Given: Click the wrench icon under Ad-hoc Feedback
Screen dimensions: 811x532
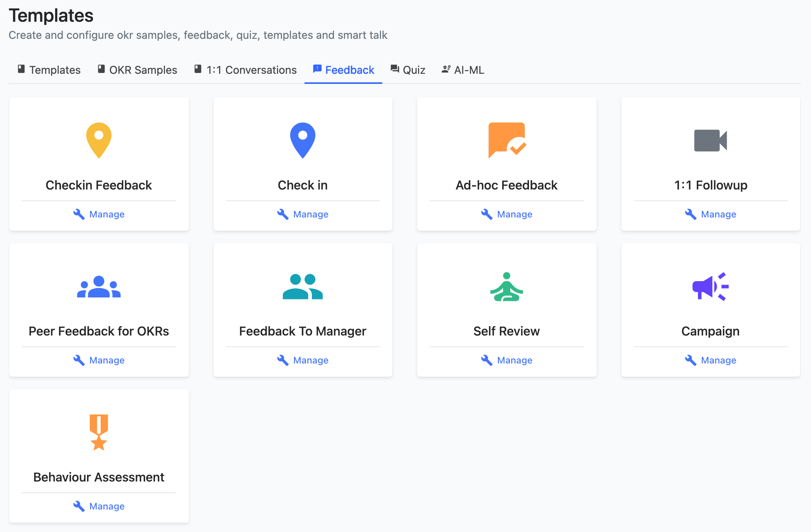Looking at the screenshot, I should pyautogui.click(x=487, y=214).
